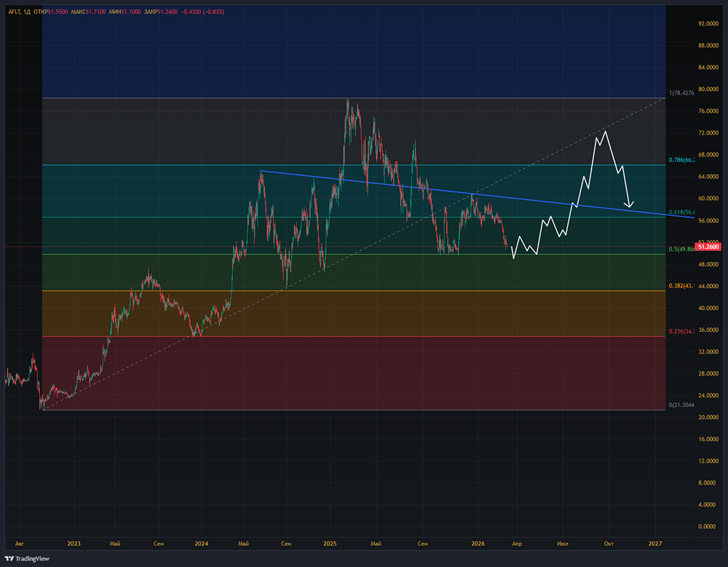Click the 20.0000 price axis label
Viewport: 728px width, 567px height.
(708, 417)
